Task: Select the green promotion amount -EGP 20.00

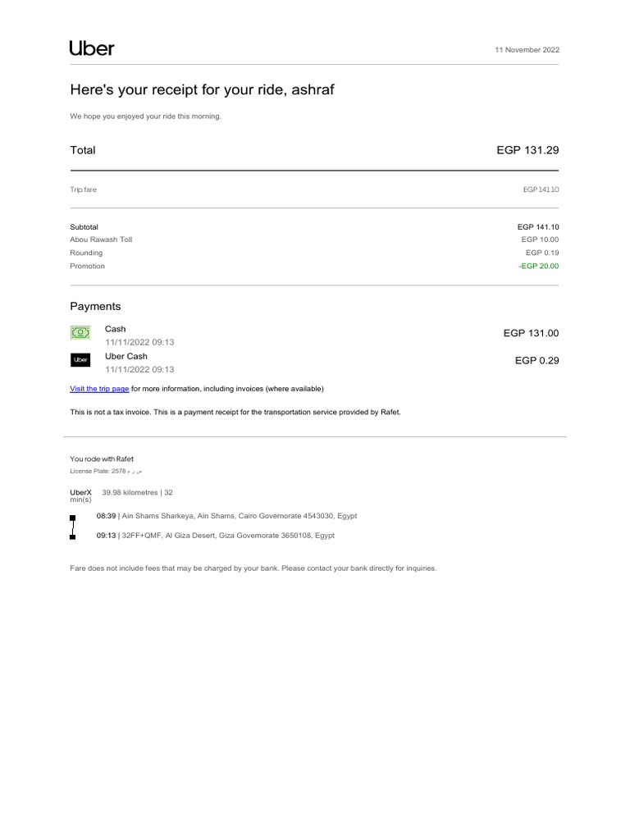Action: tap(538, 266)
